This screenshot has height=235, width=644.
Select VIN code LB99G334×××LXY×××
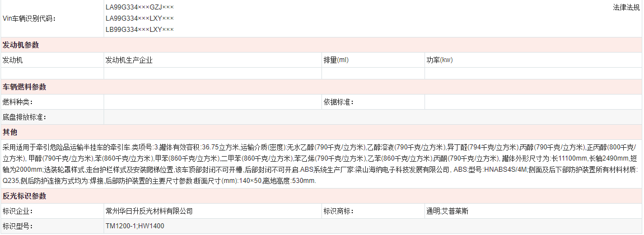tap(139, 29)
